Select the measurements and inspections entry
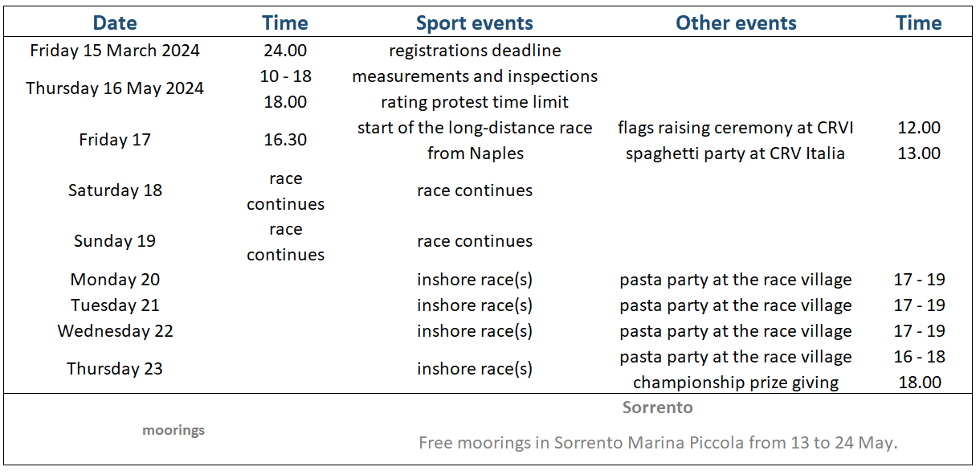980x475 pixels. (475, 76)
